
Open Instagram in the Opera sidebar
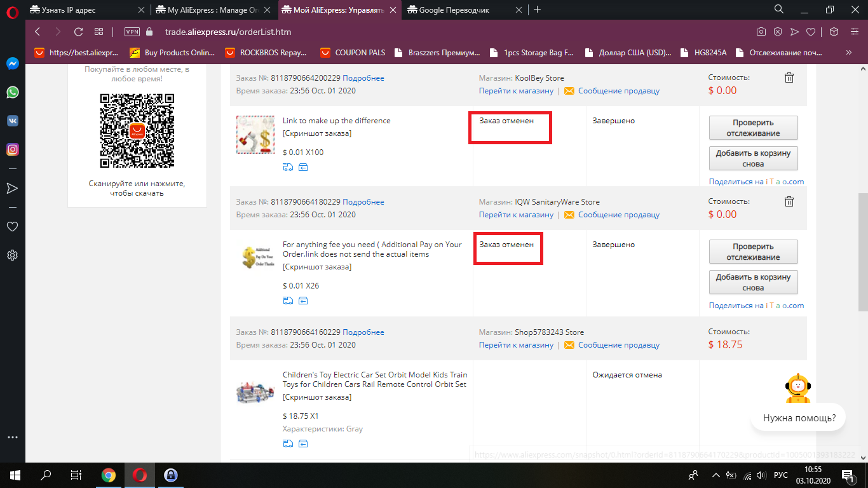(x=12, y=149)
